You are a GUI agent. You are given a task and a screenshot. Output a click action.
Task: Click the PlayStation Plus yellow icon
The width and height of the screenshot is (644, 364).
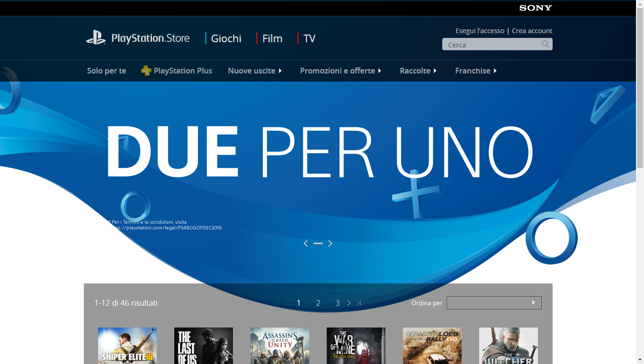pos(146,71)
